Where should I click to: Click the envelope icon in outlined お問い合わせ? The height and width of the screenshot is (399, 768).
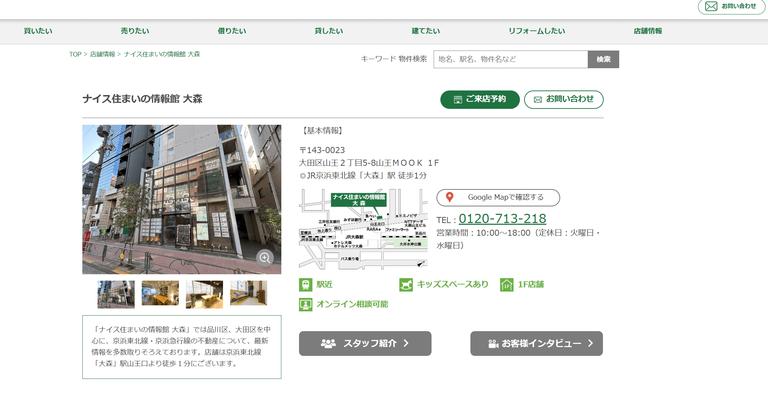click(x=538, y=99)
